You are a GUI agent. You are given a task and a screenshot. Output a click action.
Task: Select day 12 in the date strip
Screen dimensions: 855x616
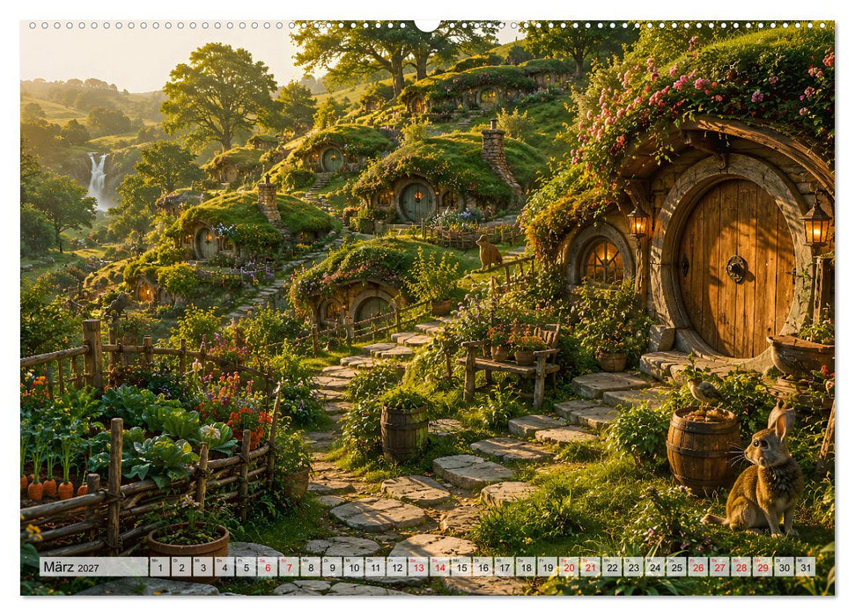(396, 567)
